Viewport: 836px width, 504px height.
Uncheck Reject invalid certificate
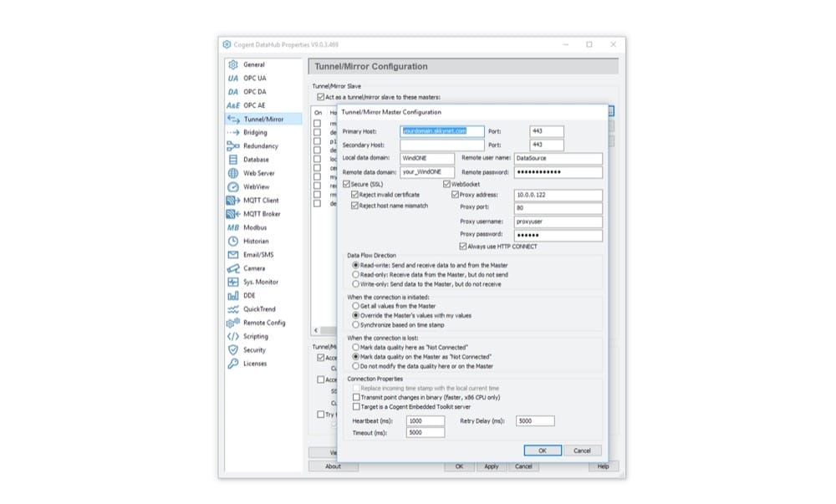[354, 195]
